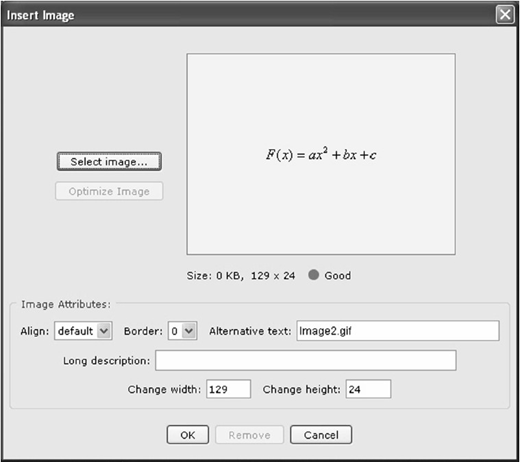Click the 'Align:' label

(x=35, y=331)
